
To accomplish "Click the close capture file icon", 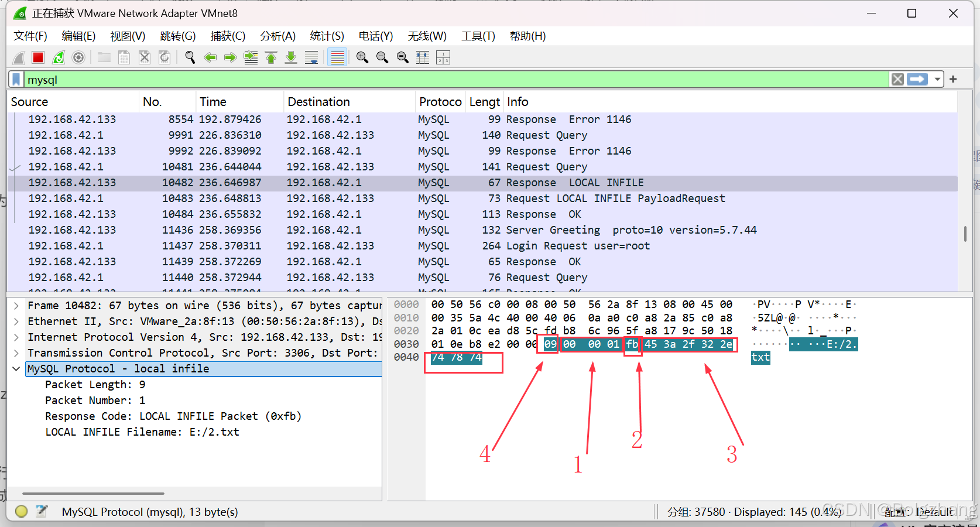I will (x=145, y=57).
